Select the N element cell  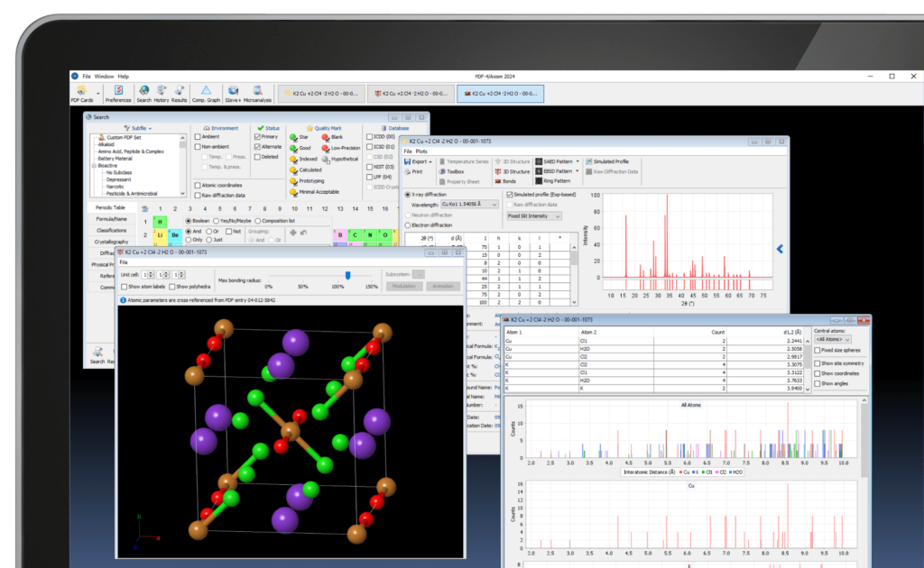coord(370,235)
